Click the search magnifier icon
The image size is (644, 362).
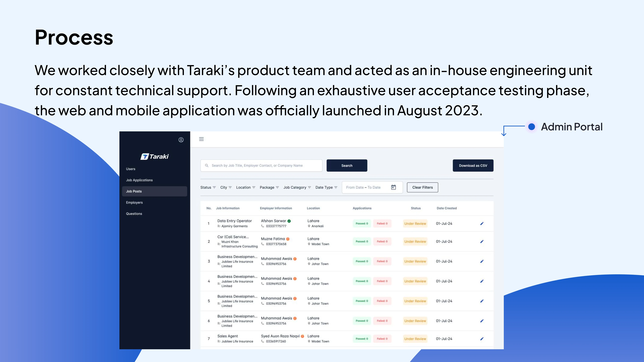tap(207, 165)
